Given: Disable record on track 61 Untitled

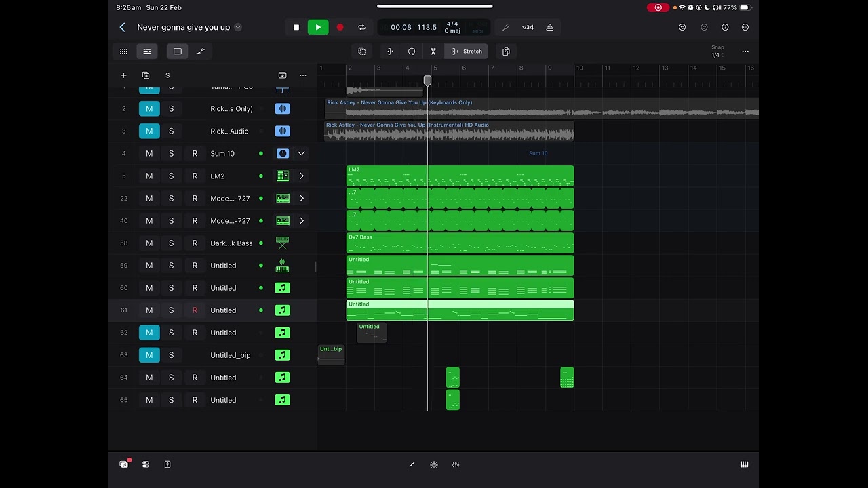Looking at the screenshot, I should pos(195,310).
